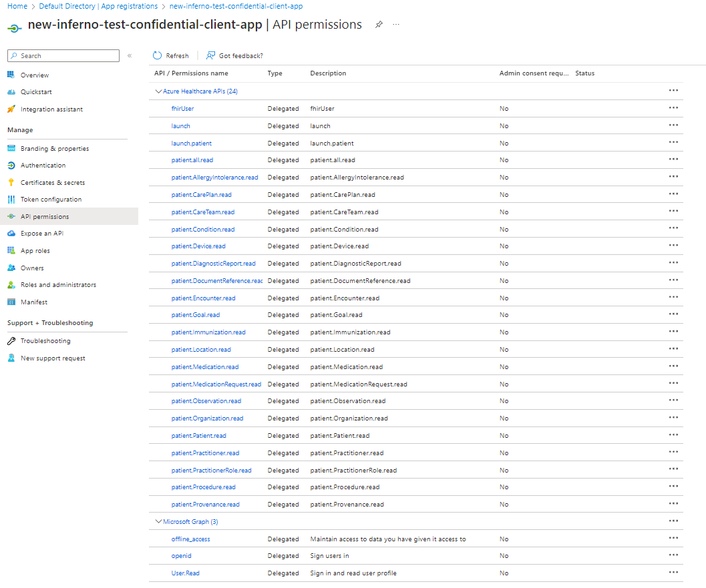
Task: Open the fhirUser permission link
Action: coord(182,109)
